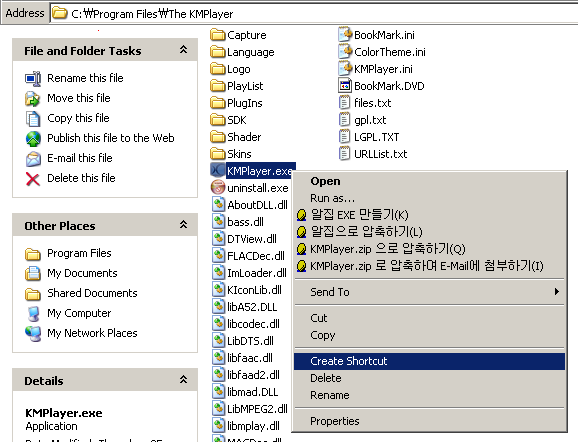
Task: Collapse the Other Places panel
Action: [183, 225]
